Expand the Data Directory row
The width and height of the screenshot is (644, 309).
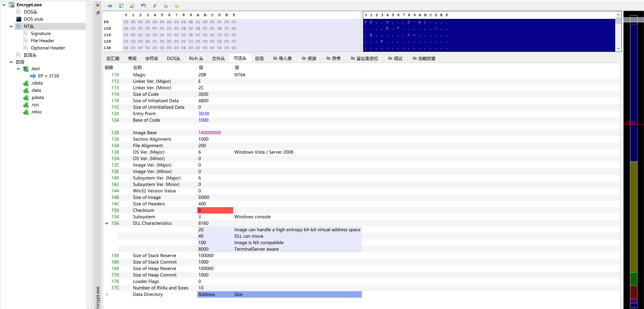(107, 294)
